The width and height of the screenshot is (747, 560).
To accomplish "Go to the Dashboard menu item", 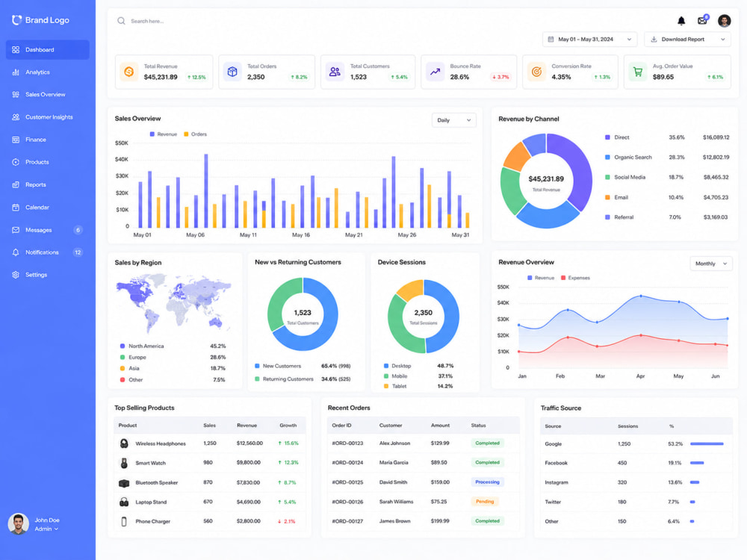I will 48,49.
